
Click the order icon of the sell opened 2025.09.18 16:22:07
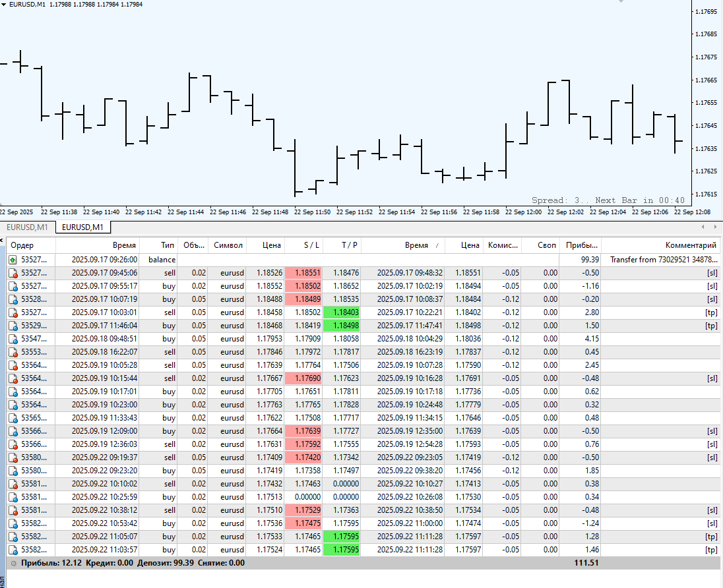pyautogui.click(x=13, y=353)
